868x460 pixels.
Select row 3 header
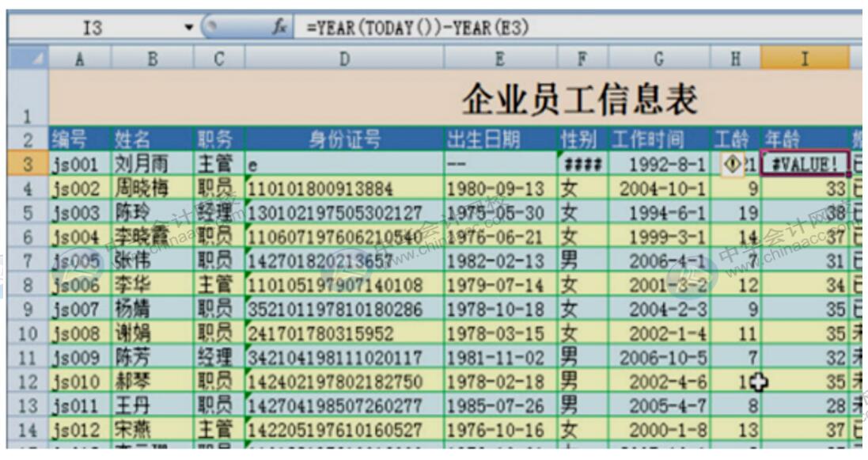pos(28,163)
